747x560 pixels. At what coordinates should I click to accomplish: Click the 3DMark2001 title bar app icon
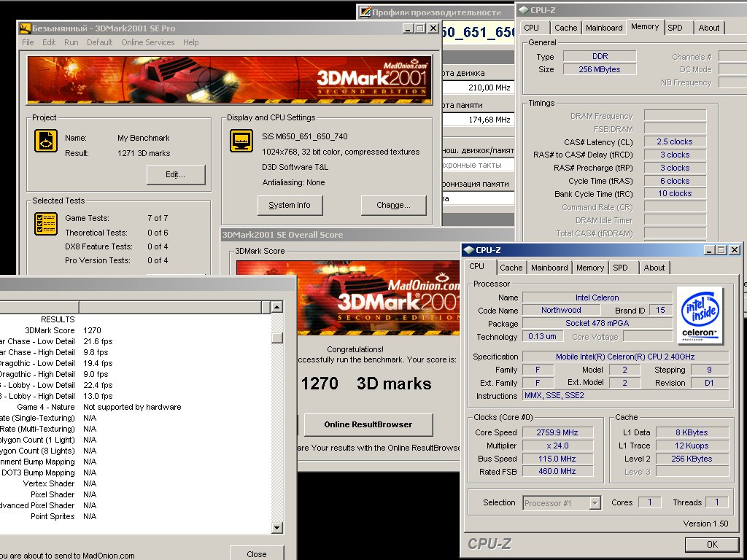tap(25, 28)
